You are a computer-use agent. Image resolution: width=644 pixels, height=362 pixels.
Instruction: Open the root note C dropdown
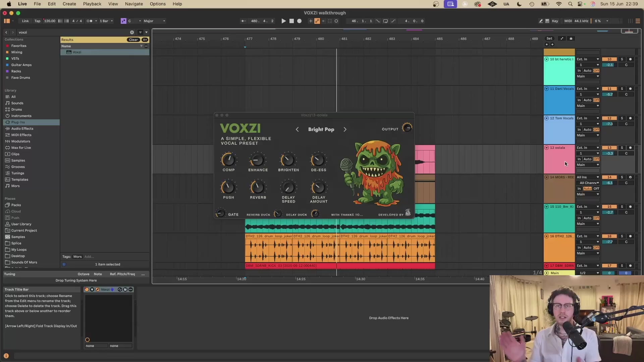pyautogui.click(x=135, y=21)
